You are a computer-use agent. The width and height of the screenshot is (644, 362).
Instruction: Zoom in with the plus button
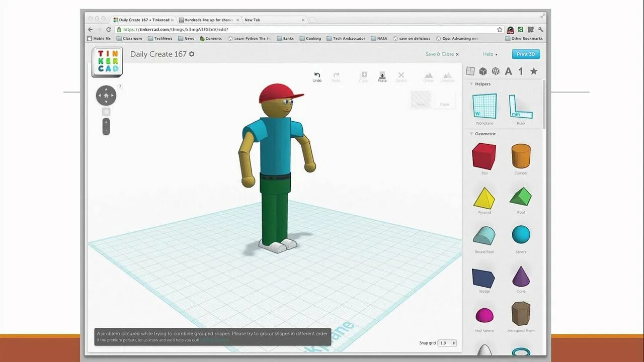[106, 122]
